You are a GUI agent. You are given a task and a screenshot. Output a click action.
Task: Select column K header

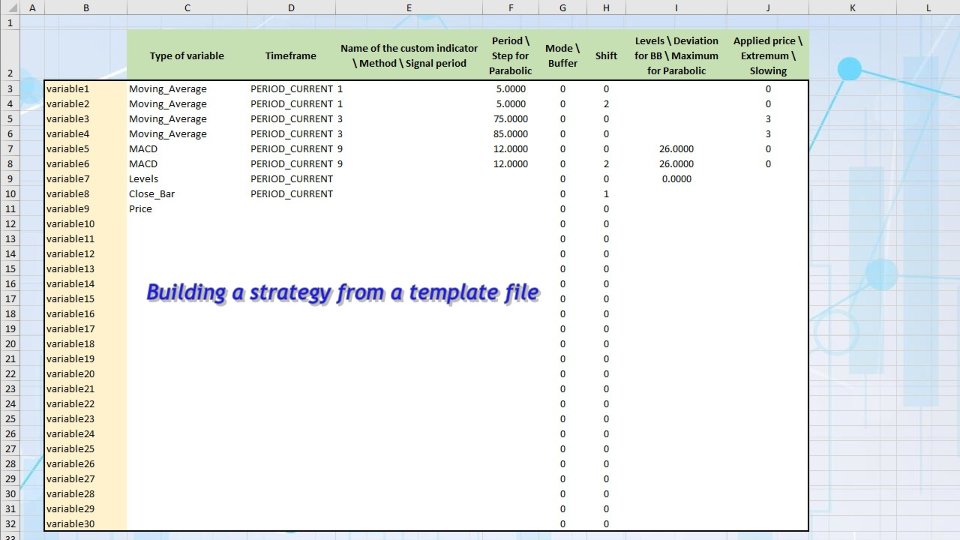click(x=852, y=8)
